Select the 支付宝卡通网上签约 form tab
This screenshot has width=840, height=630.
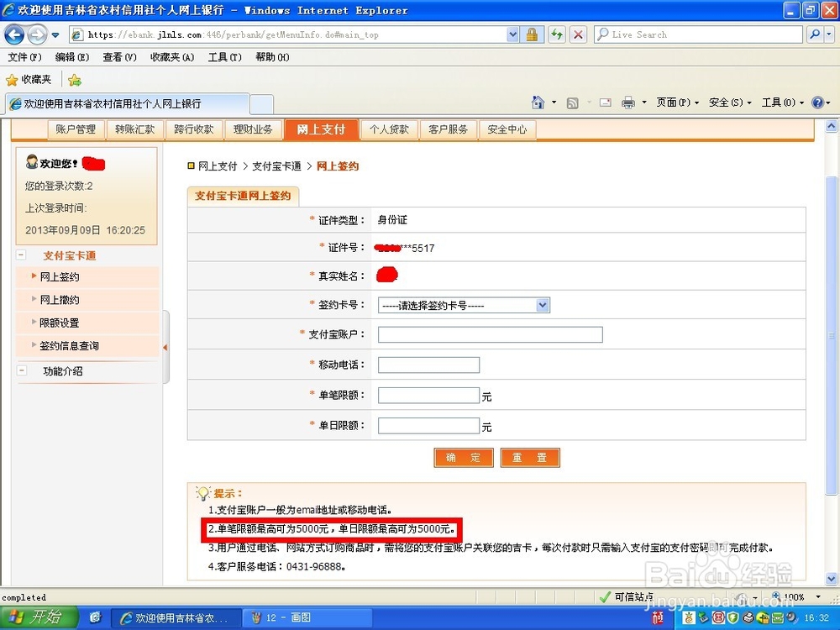click(243, 196)
